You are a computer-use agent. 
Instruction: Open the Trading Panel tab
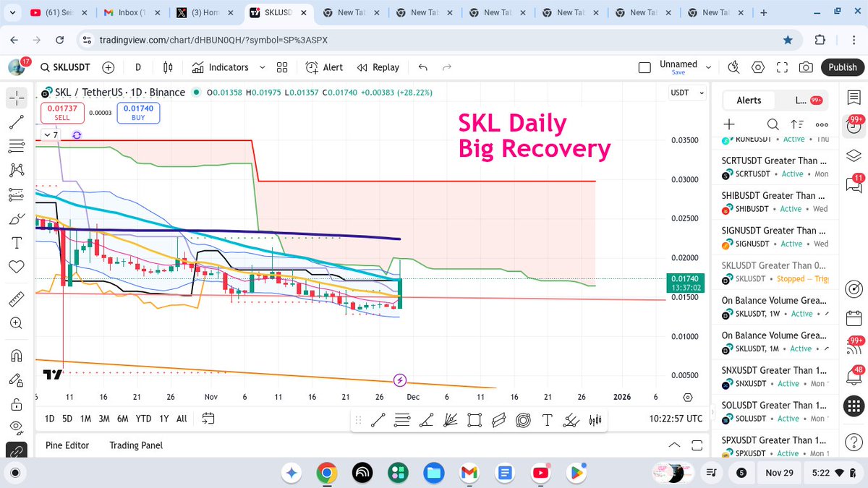(x=136, y=445)
